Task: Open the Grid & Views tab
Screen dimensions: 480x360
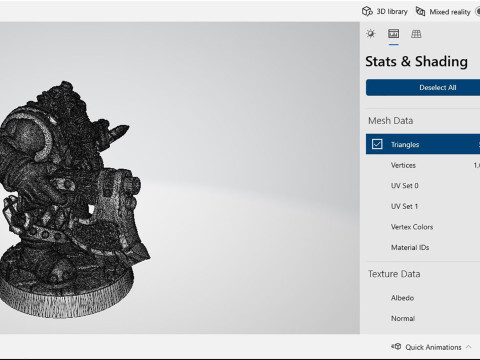Action: [416, 34]
